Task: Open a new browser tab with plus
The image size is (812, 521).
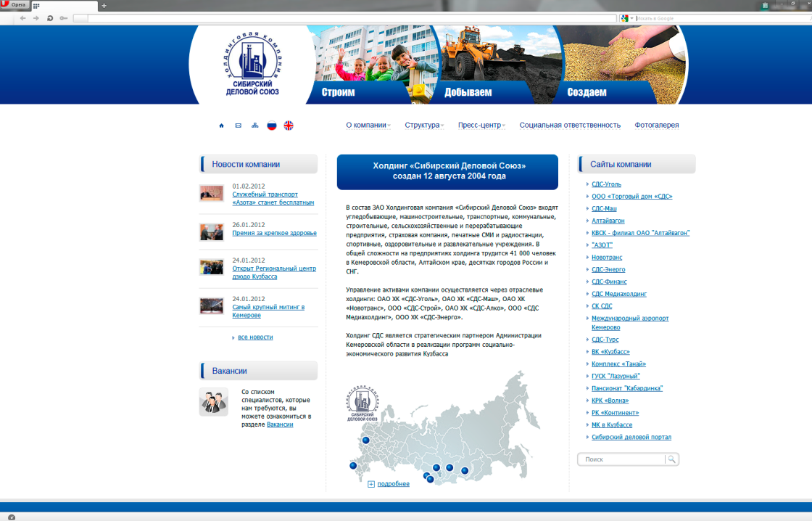Action: 104,6
